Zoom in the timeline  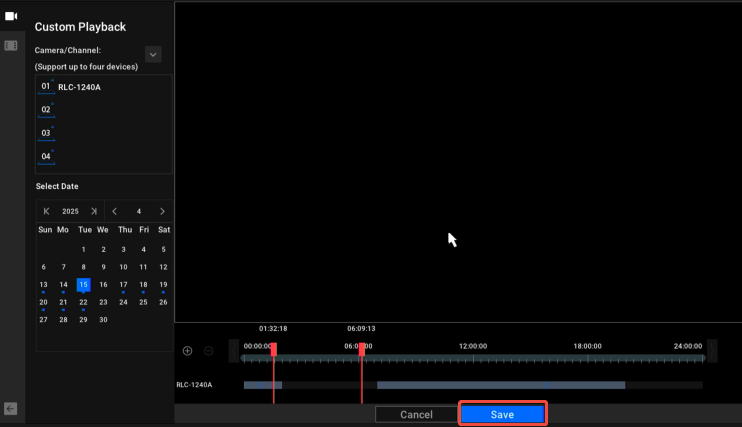[187, 351]
